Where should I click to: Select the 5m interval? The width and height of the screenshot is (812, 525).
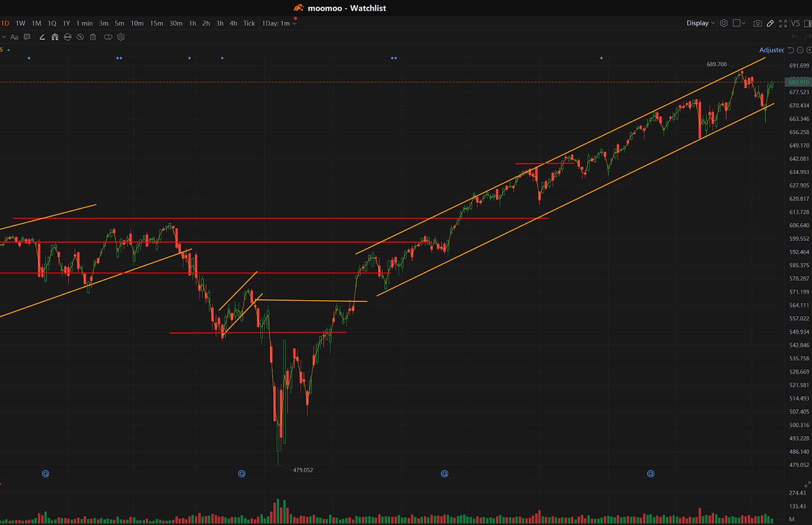[x=119, y=23]
